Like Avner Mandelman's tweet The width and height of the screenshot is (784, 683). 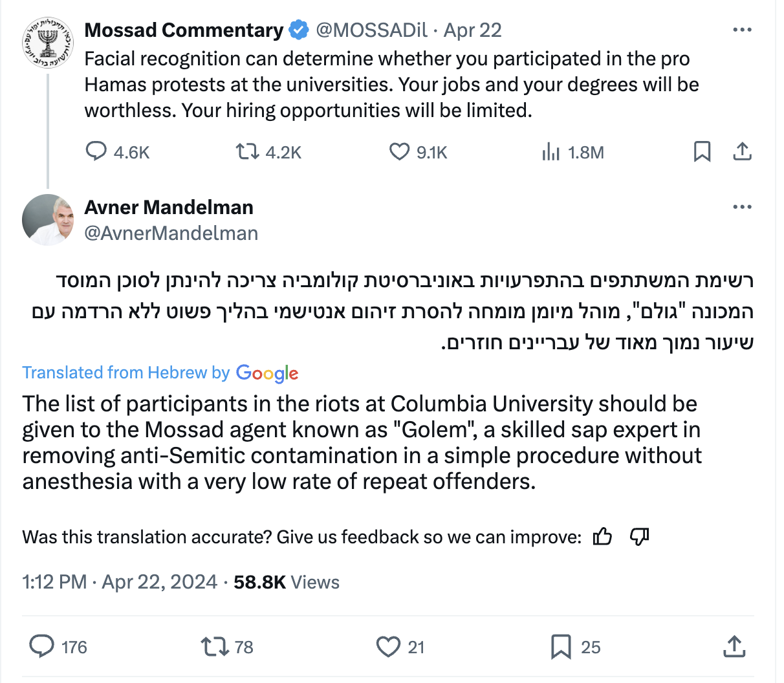click(388, 647)
